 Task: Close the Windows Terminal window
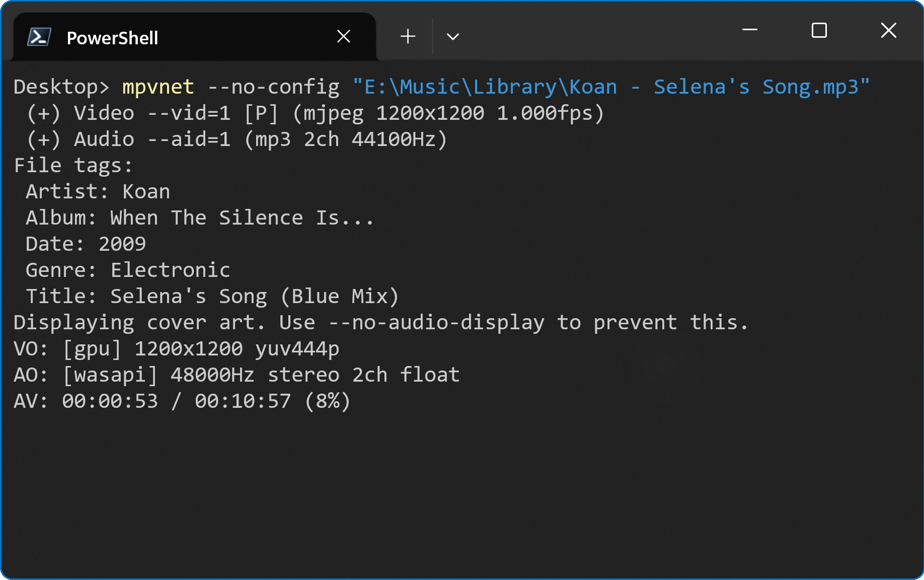[888, 30]
